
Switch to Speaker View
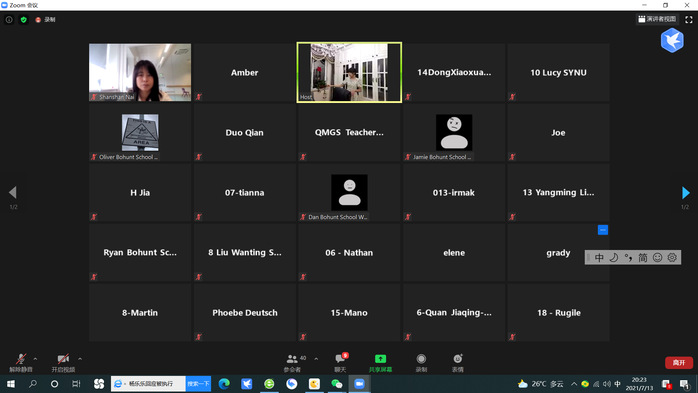point(657,19)
